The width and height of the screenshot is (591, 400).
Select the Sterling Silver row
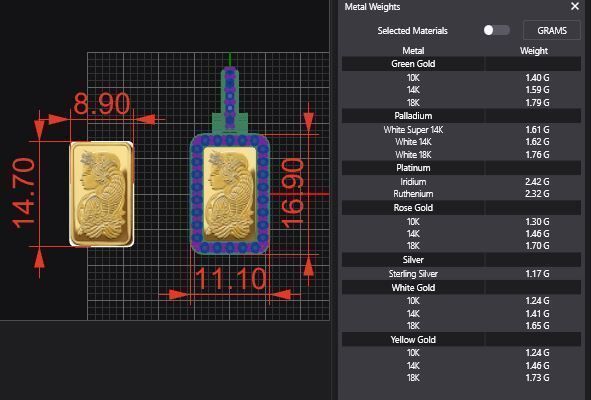(461, 274)
